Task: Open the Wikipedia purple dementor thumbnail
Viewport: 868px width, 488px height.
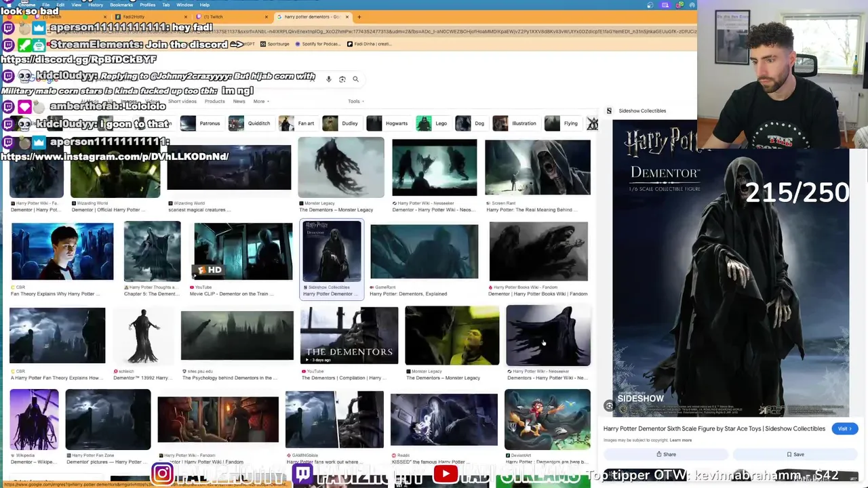Action: [x=34, y=420]
